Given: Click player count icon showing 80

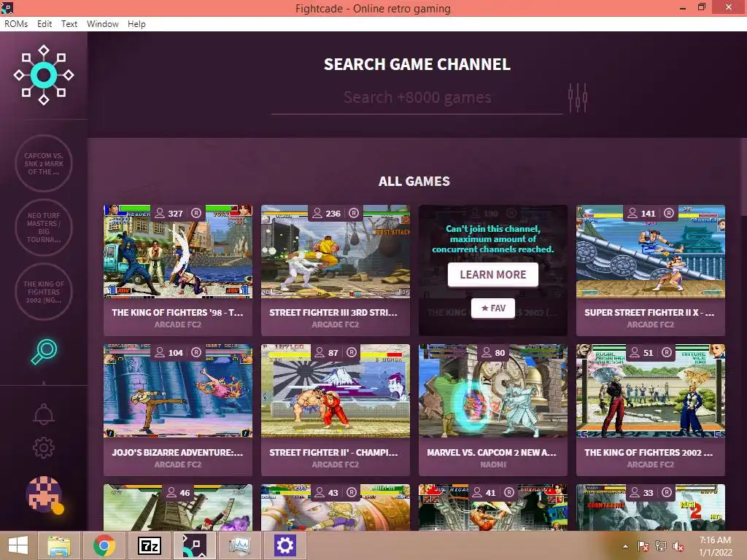Looking at the screenshot, I should (x=487, y=352).
